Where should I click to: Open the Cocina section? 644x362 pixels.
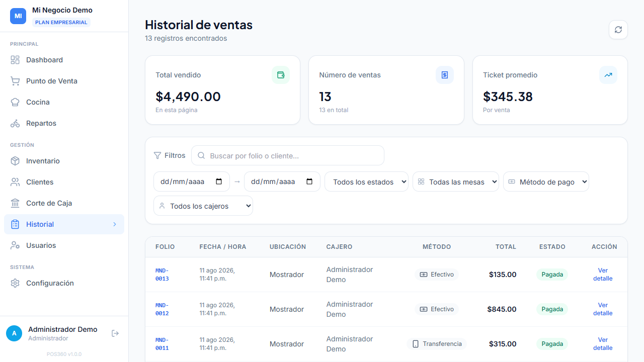[64, 102]
